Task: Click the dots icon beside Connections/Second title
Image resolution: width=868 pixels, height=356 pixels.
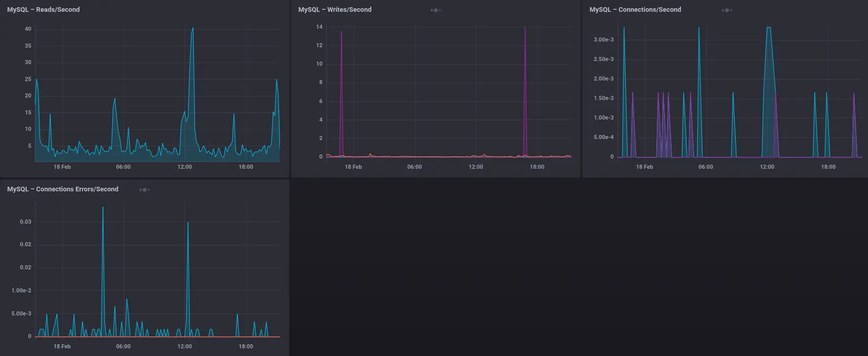Action: click(x=726, y=10)
